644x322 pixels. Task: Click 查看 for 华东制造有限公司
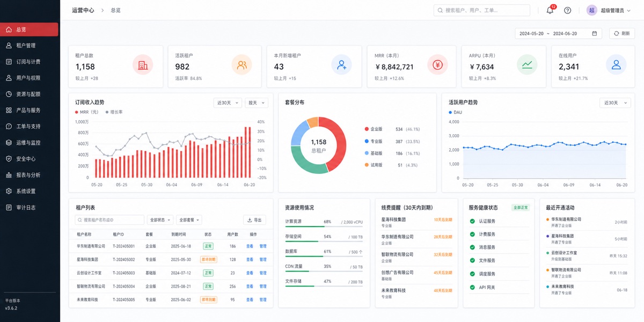point(250,246)
